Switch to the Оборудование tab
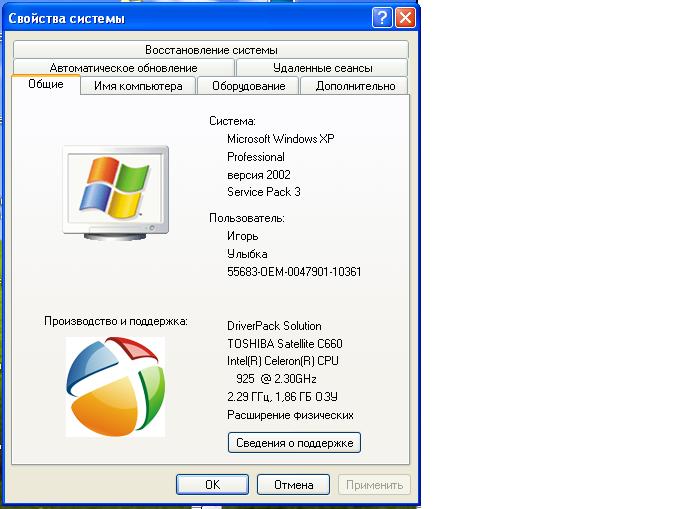 248,86
